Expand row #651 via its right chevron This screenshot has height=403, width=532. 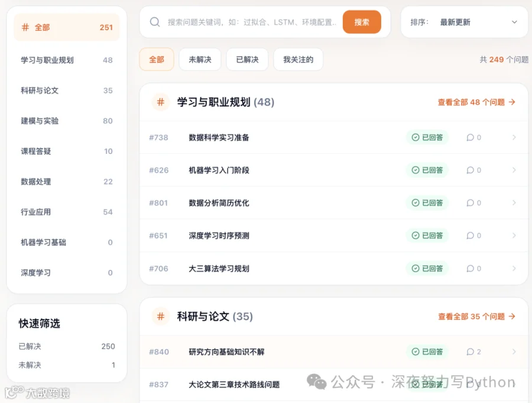(x=514, y=236)
